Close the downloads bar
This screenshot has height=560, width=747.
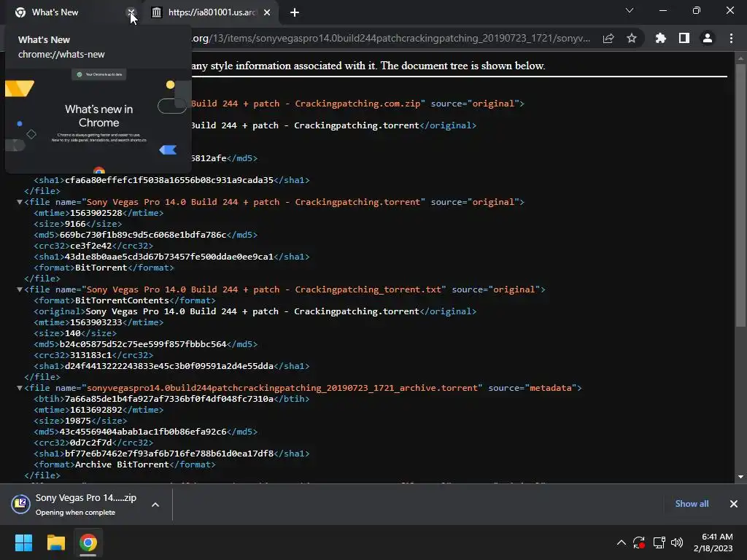coord(734,504)
